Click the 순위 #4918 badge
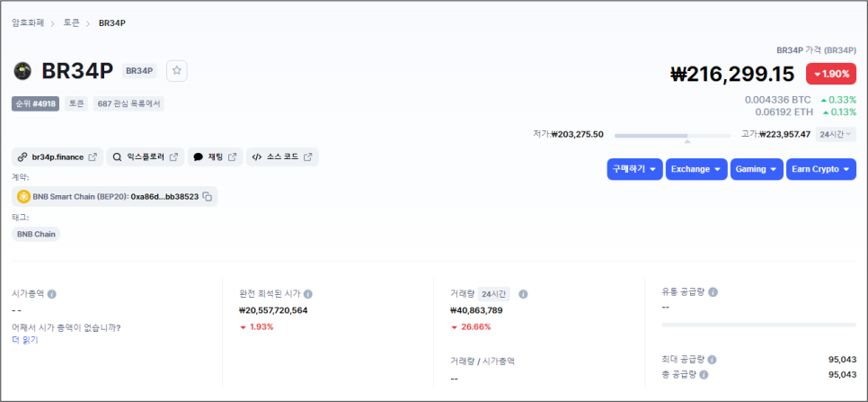Viewport: 868px width, 402px height. (35, 103)
